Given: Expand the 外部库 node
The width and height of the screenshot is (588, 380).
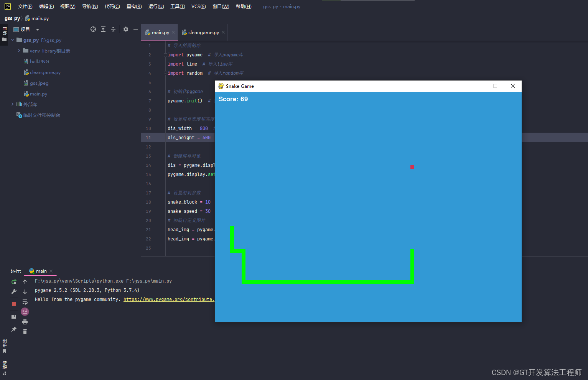Looking at the screenshot, I should (12, 104).
